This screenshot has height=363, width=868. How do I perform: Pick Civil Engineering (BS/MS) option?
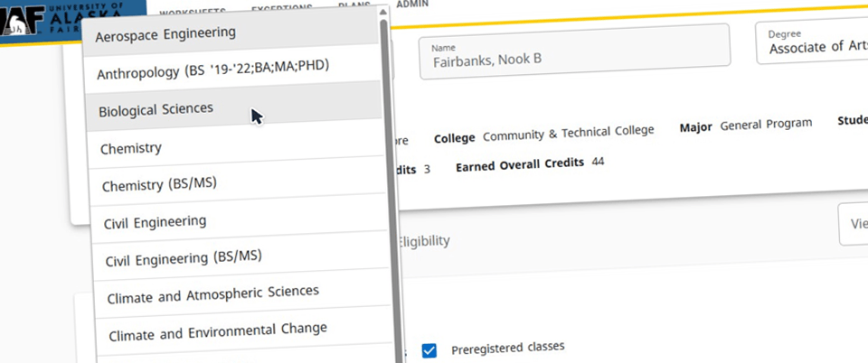[184, 257]
